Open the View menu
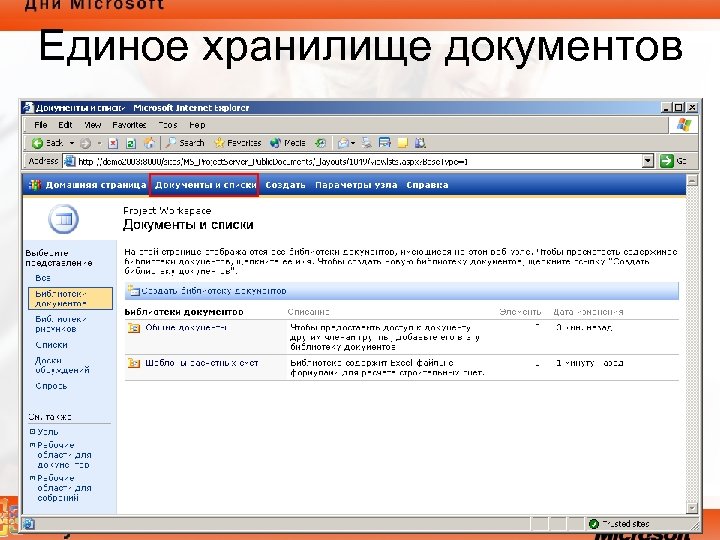720x540 pixels. [x=93, y=125]
